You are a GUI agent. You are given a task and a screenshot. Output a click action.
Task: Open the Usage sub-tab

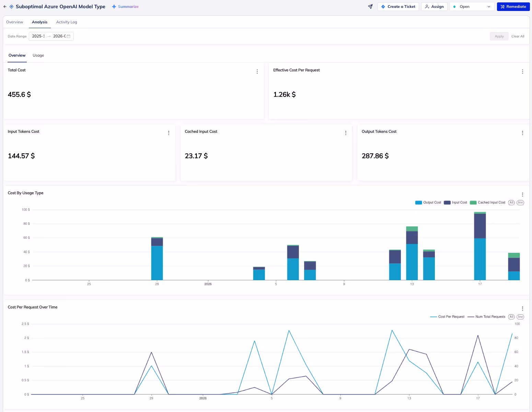coord(38,55)
